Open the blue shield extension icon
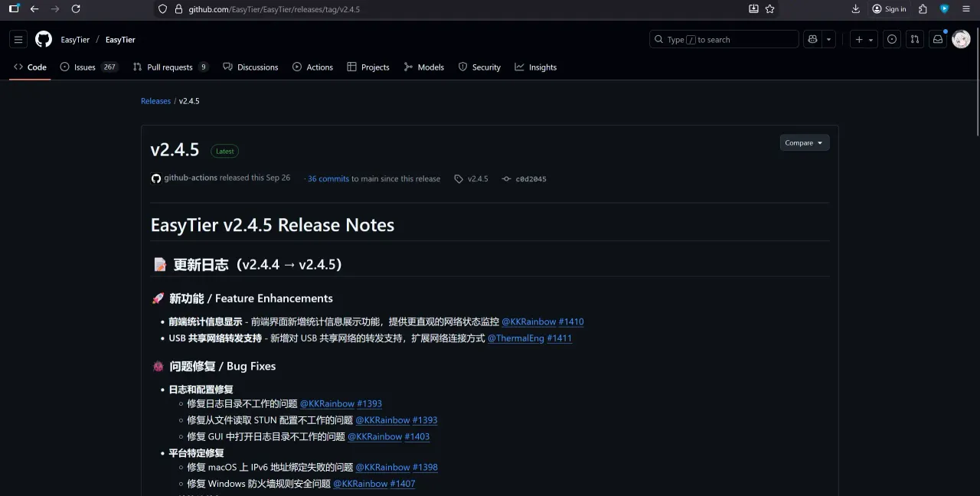 [x=945, y=9]
